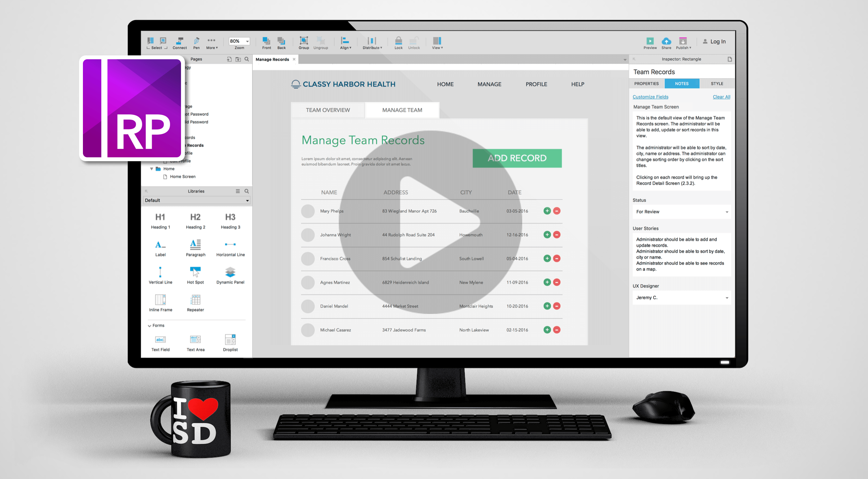This screenshot has width=868, height=479.
Task: Open the Default library dropdown
Action: [x=197, y=200]
